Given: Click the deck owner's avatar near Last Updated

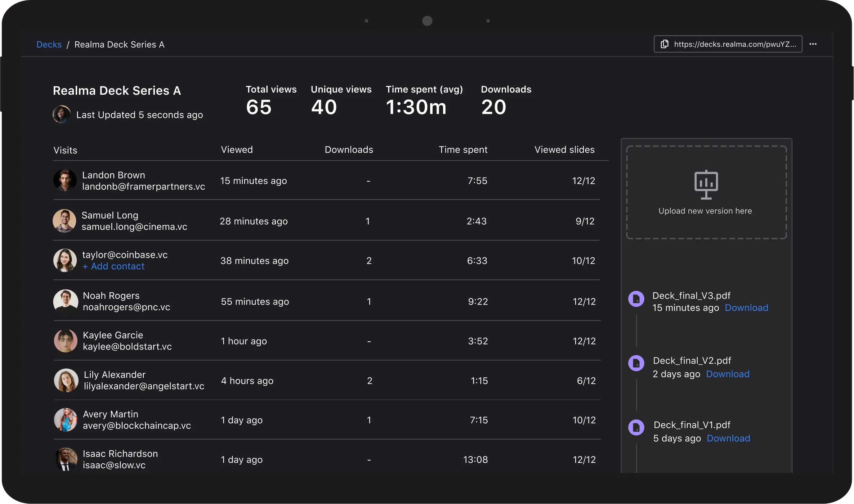Looking at the screenshot, I should 62,114.
